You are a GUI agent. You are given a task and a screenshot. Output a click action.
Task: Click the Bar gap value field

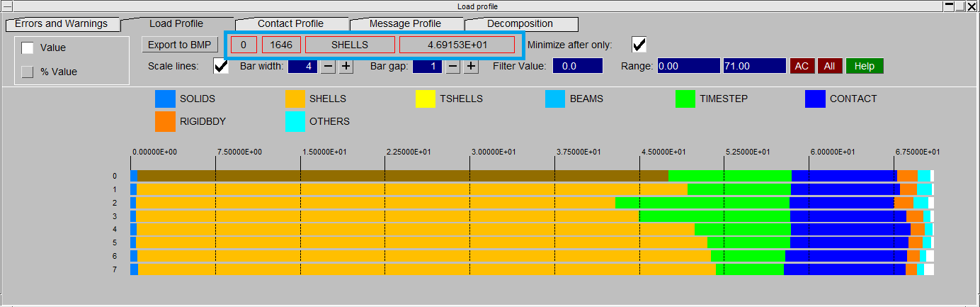coord(428,66)
